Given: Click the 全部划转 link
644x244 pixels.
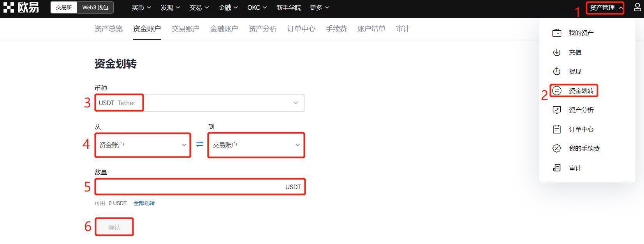Looking at the screenshot, I should pos(144,203).
